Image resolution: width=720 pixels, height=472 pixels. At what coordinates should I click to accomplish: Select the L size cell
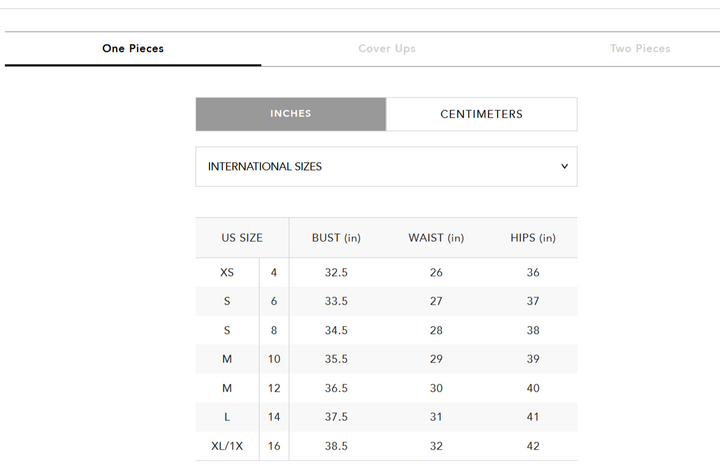coord(227,417)
